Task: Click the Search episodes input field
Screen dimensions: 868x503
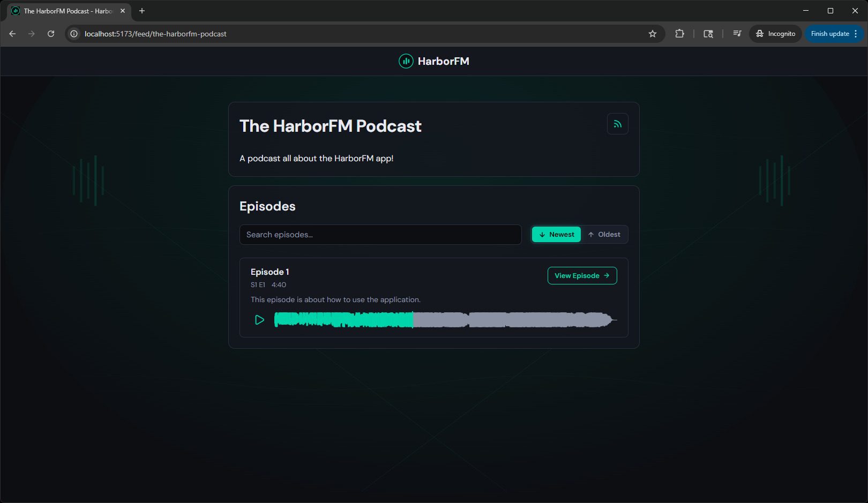Action: coord(380,234)
